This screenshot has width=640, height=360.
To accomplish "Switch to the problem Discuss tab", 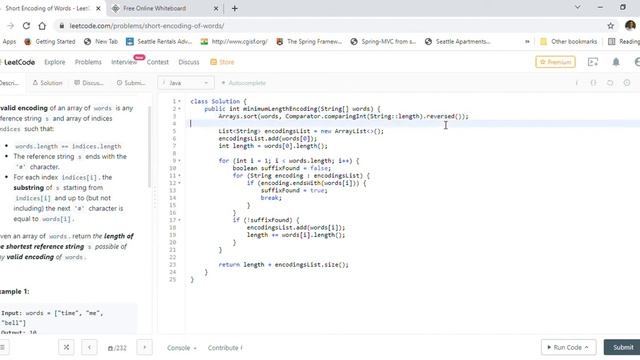I will (89, 83).
